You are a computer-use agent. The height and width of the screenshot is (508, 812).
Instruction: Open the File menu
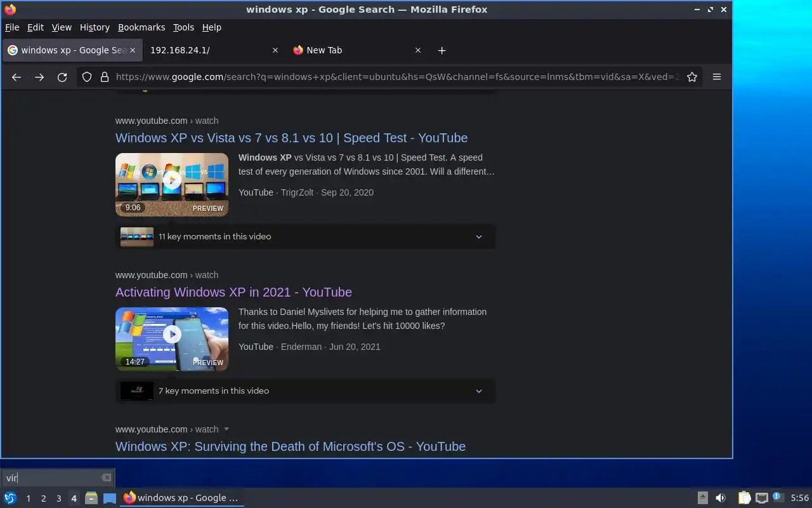click(x=12, y=27)
